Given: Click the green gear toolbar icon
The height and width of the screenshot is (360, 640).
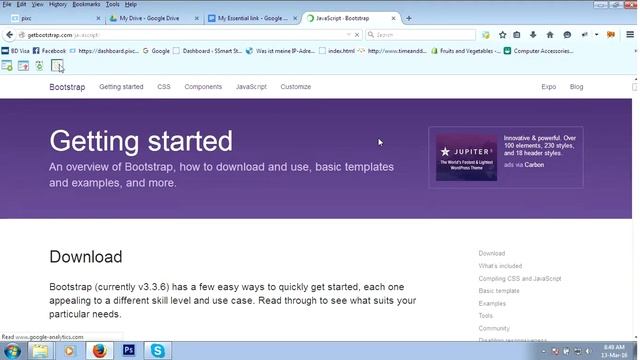Looking at the screenshot, I should click(x=39, y=65).
